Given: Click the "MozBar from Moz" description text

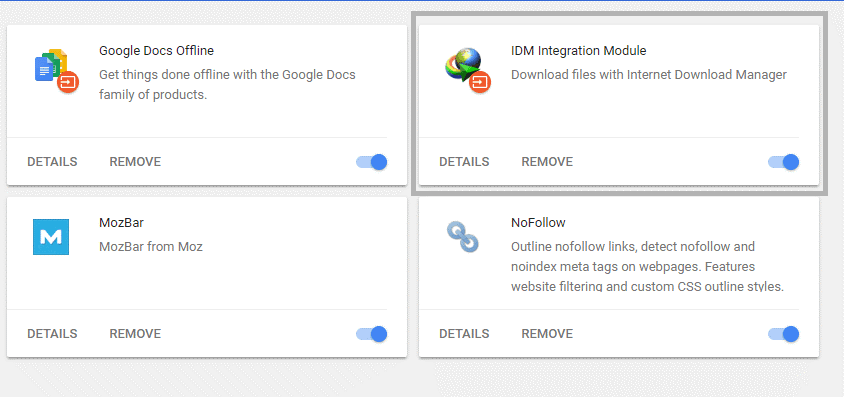Looking at the screenshot, I should pyautogui.click(x=151, y=247).
